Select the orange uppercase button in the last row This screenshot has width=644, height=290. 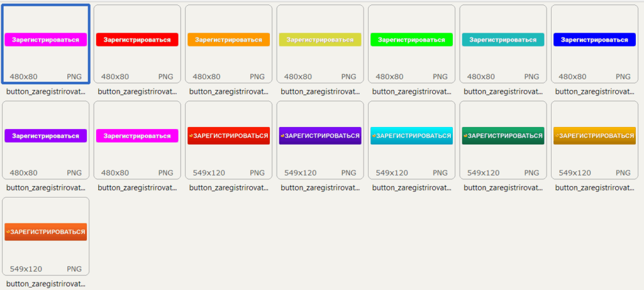46,231
